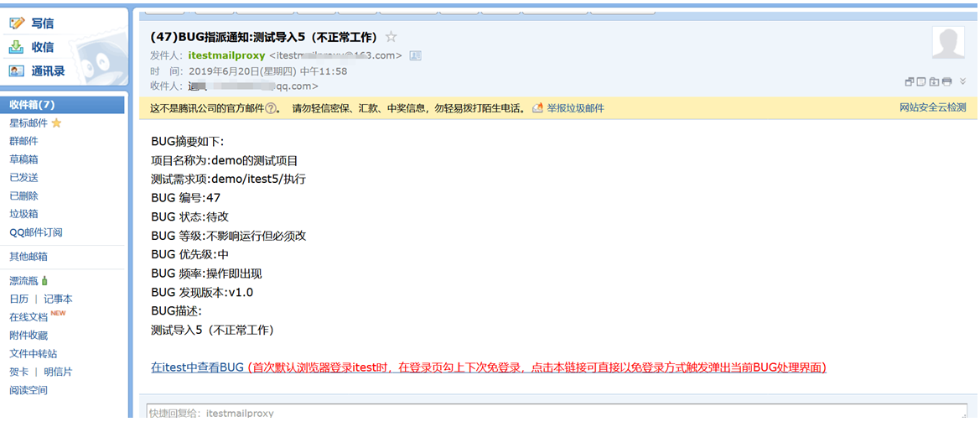This screenshot has height=427, width=980.
Task: Click the 网站安全云检测 link
Action: click(x=932, y=107)
